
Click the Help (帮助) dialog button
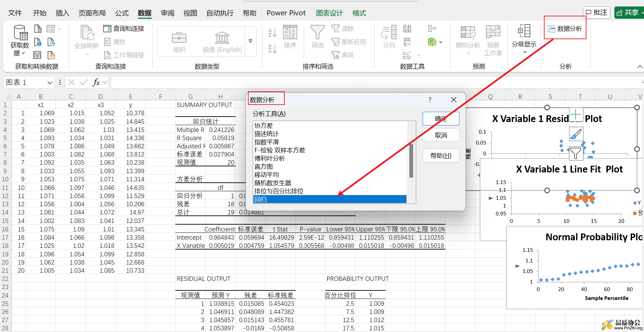pos(441,155)
